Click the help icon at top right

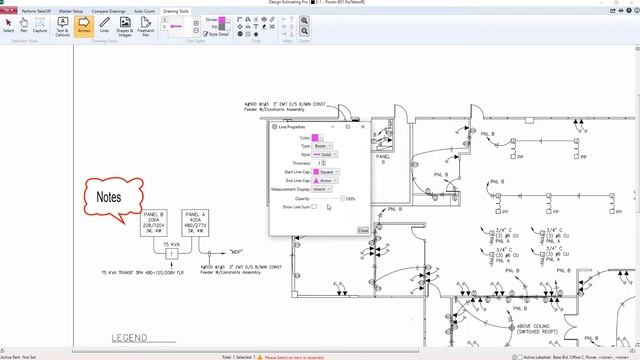click(629, 11)
